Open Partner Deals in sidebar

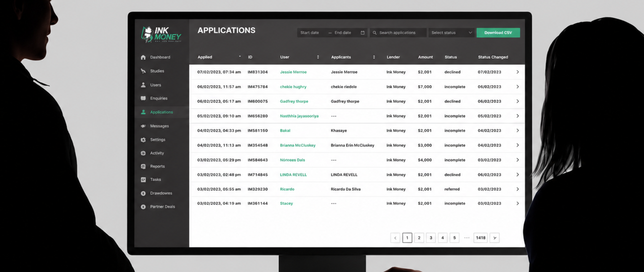[163, 207]
